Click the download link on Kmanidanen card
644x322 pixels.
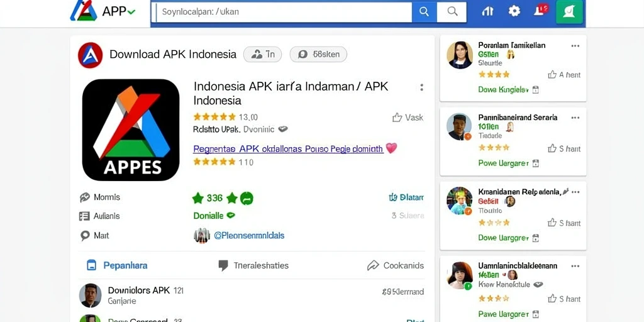point(503,238)
